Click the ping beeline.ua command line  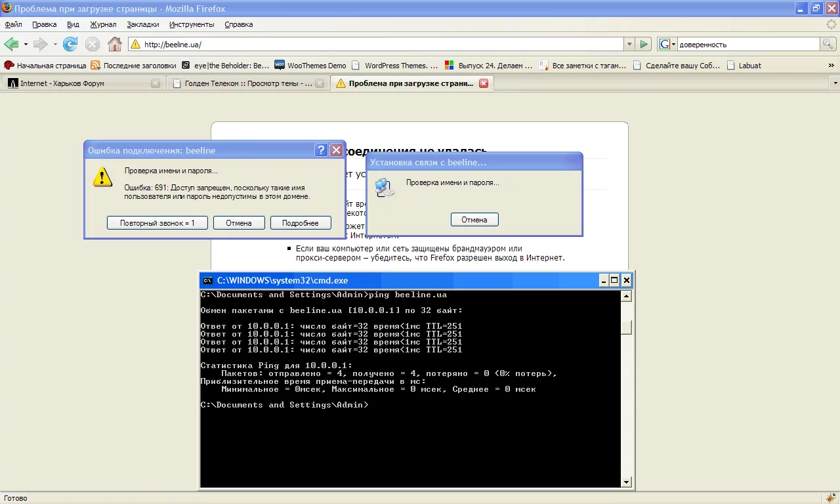[324, 295]
